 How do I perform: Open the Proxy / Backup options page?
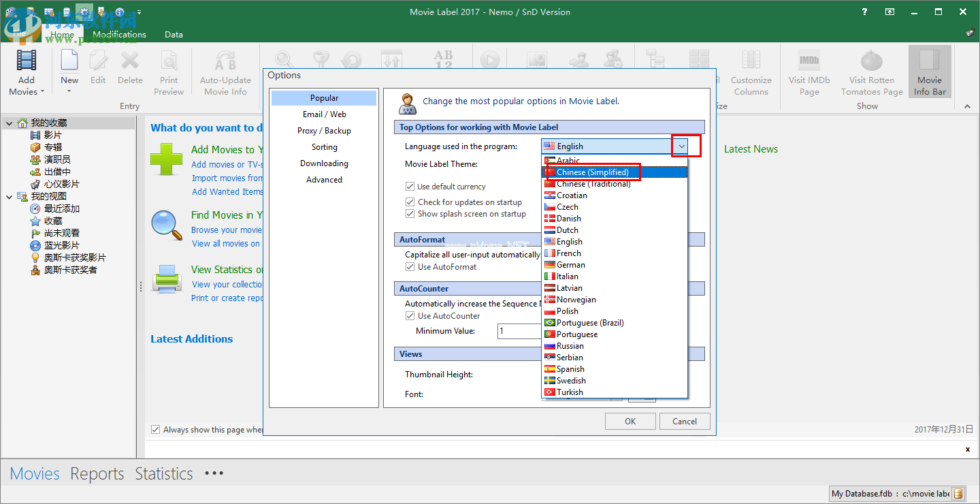pyautogui.click(x=324, y=131)
